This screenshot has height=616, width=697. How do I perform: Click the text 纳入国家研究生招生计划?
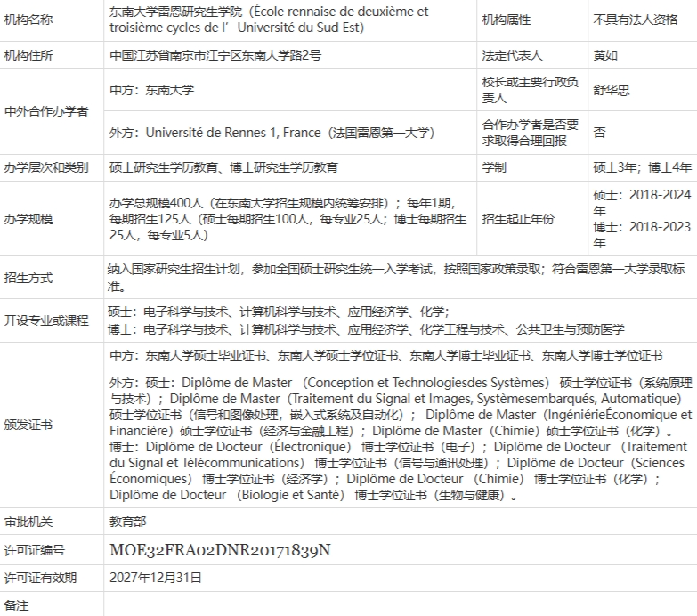click(174, 269)
